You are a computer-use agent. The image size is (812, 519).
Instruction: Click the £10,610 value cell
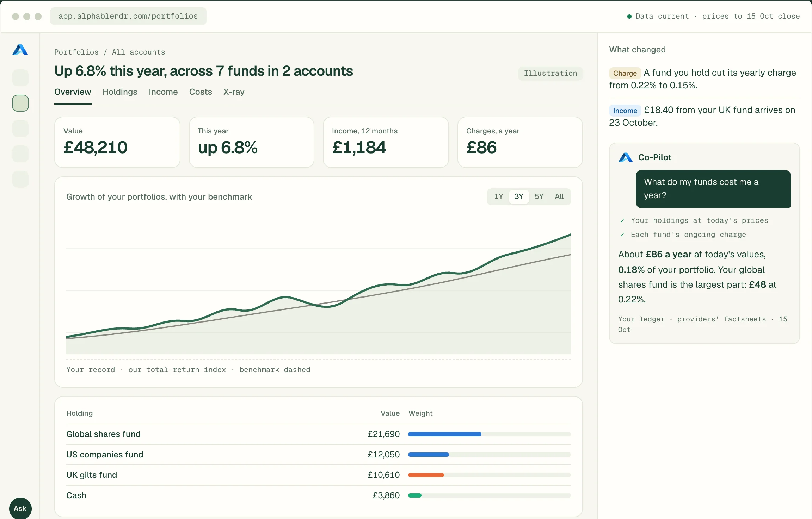coord(383,475)
